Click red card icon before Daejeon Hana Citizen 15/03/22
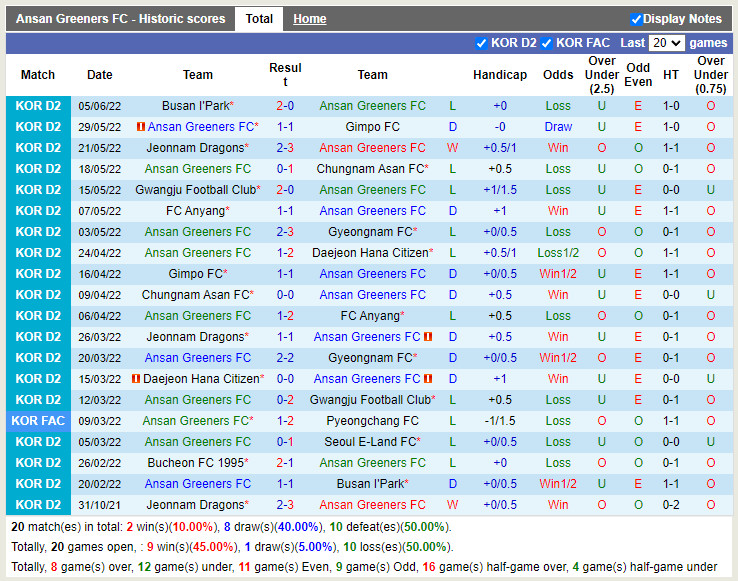The image size is (738, 581). [x=136, y=379]
